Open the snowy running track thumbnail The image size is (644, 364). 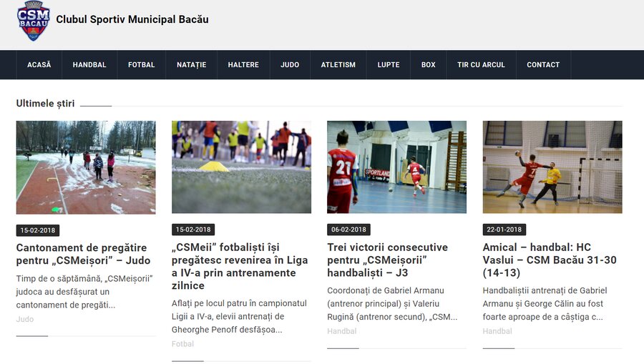pyautogui.click(x=86, y=167)
